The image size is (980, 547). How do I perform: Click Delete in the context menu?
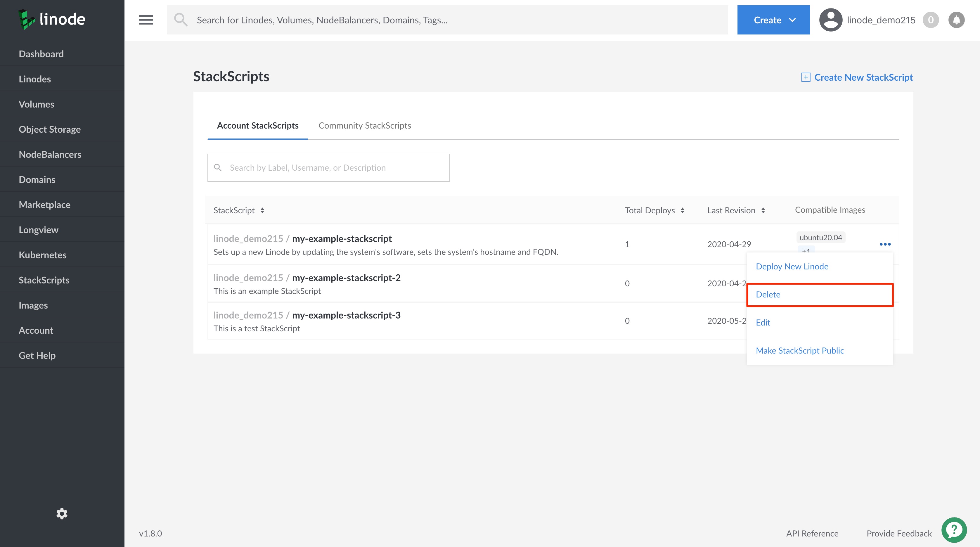(768, 294)
